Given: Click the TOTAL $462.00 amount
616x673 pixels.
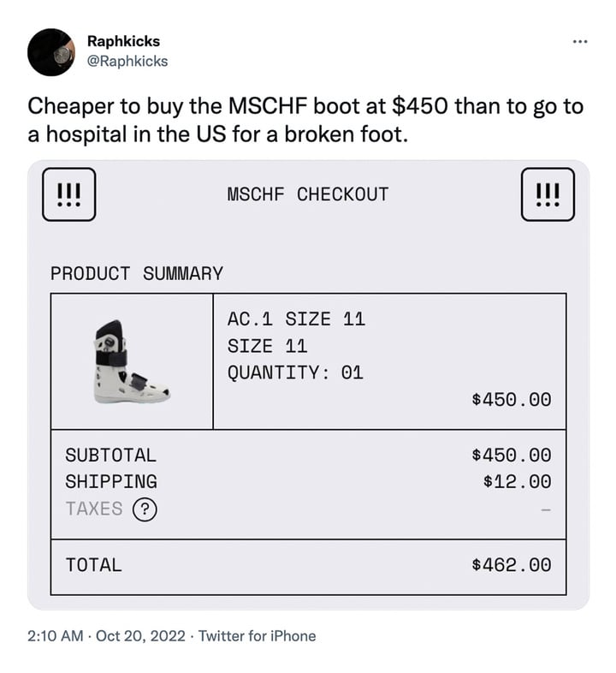Looking at the screenshot, I should point(512,565).
